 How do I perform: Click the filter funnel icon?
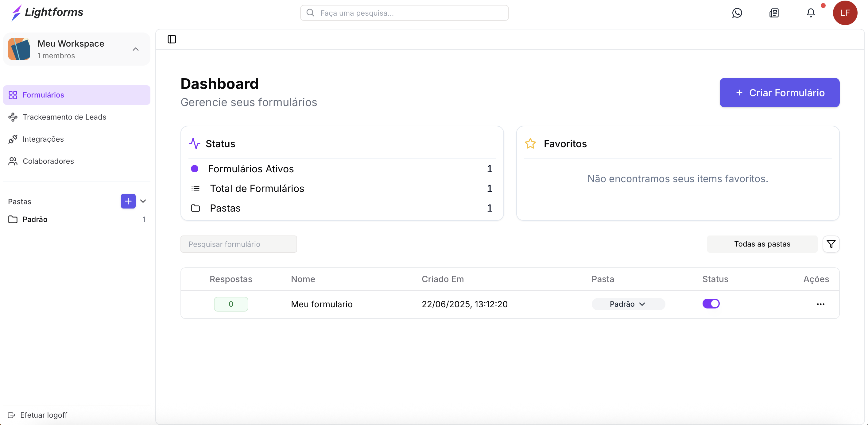click(831, 244)
